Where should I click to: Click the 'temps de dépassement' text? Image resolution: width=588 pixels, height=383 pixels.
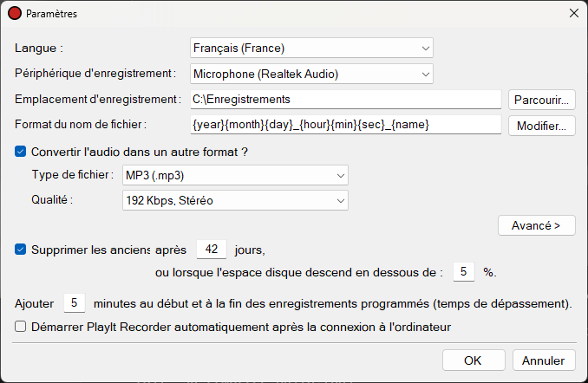point(500,303)
